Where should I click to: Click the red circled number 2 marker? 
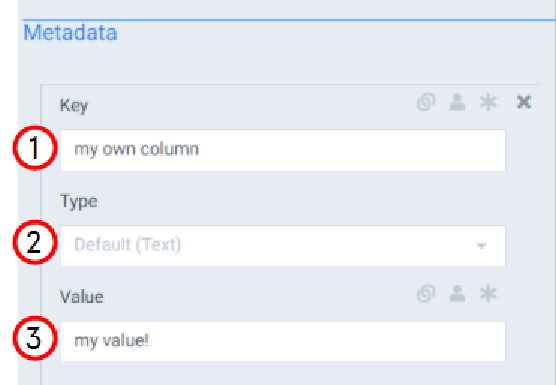pos(35,242)
